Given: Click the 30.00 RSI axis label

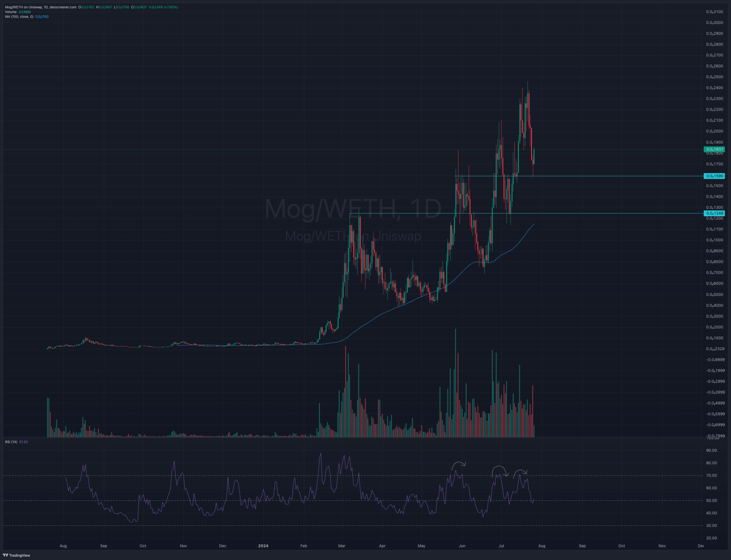Looking at the screenshot, I should point(711,525).
